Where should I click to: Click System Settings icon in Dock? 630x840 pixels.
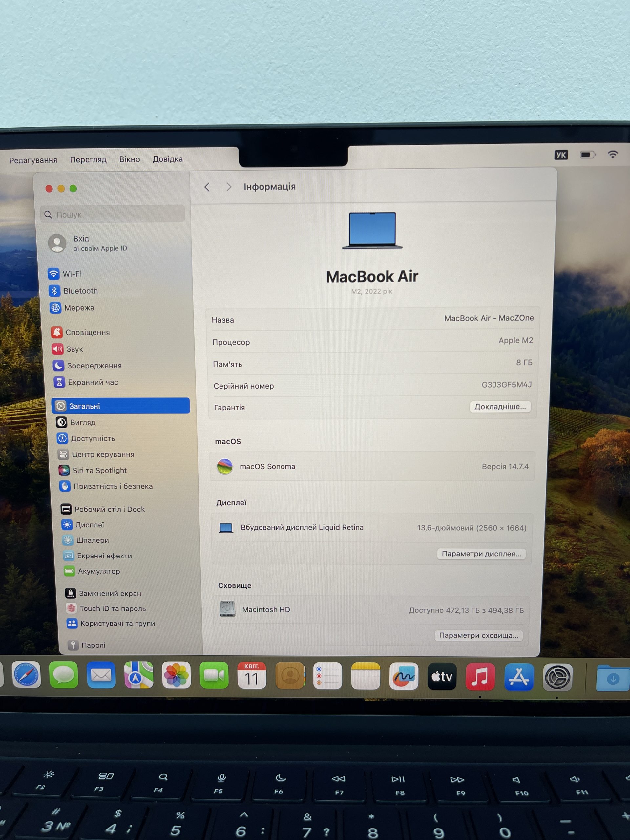coord(557,677)
